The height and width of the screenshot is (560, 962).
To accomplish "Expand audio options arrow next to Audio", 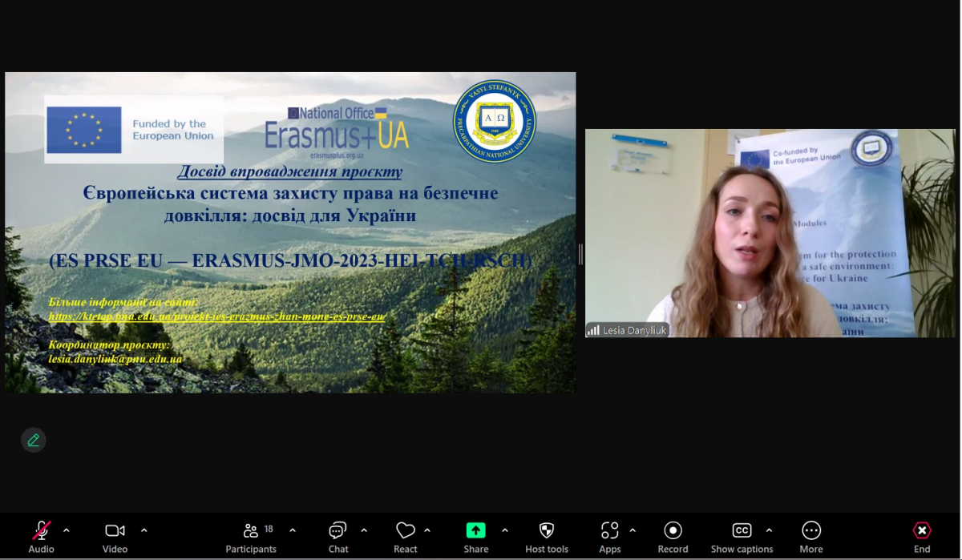I will [x=67, y=530].
